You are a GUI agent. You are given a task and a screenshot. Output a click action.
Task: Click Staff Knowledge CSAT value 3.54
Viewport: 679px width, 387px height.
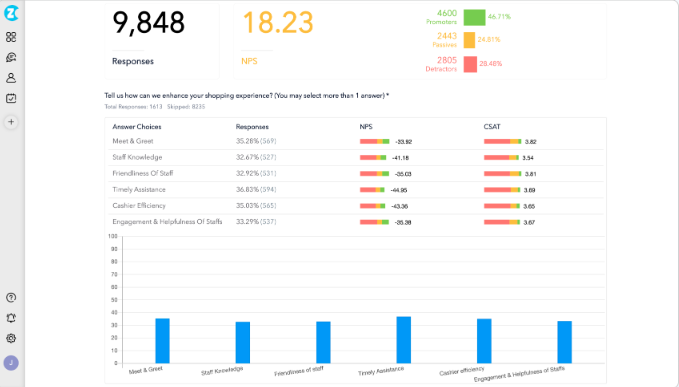tap(527, 158)
